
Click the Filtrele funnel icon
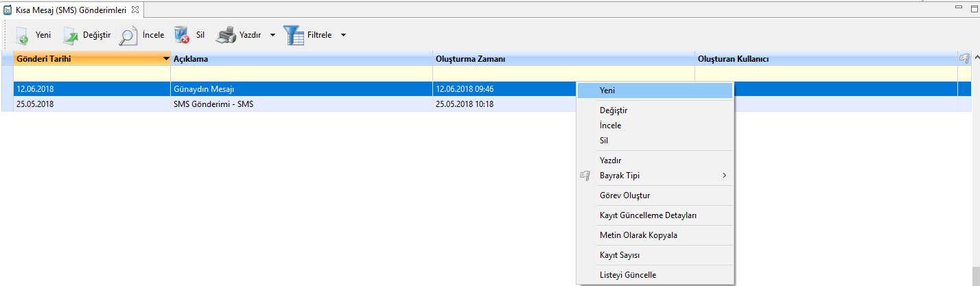[293, 35]
